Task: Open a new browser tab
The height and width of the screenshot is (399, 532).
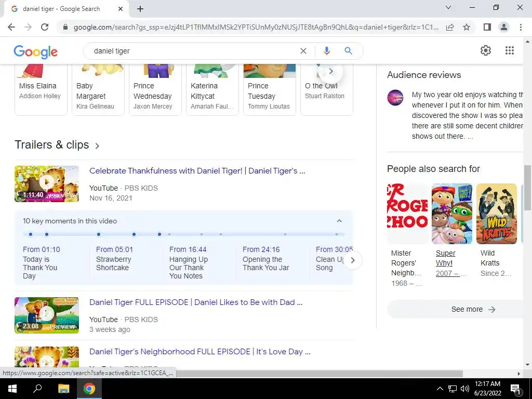Action: point(140,9)
